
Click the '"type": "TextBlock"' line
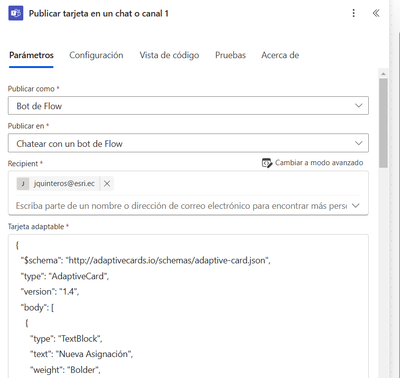(66, 339)
